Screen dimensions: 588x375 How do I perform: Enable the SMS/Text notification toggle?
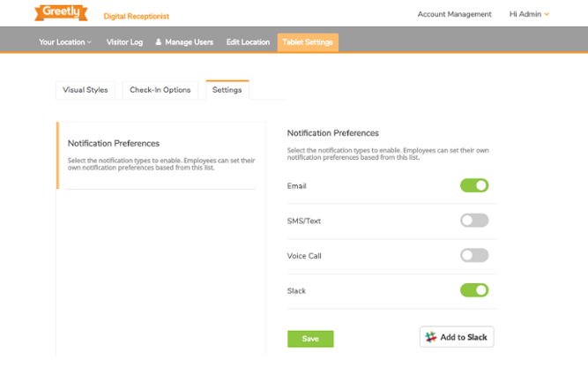pos(474,221)
